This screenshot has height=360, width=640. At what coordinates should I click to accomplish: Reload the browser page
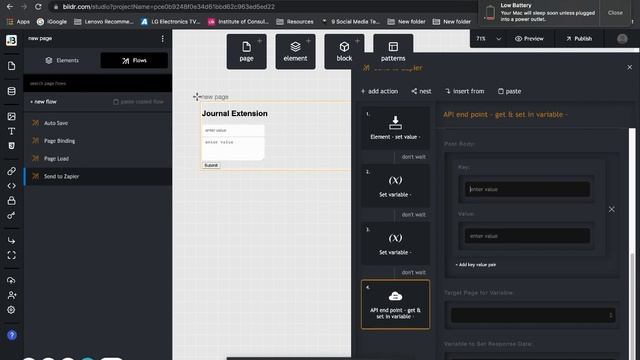38,7
